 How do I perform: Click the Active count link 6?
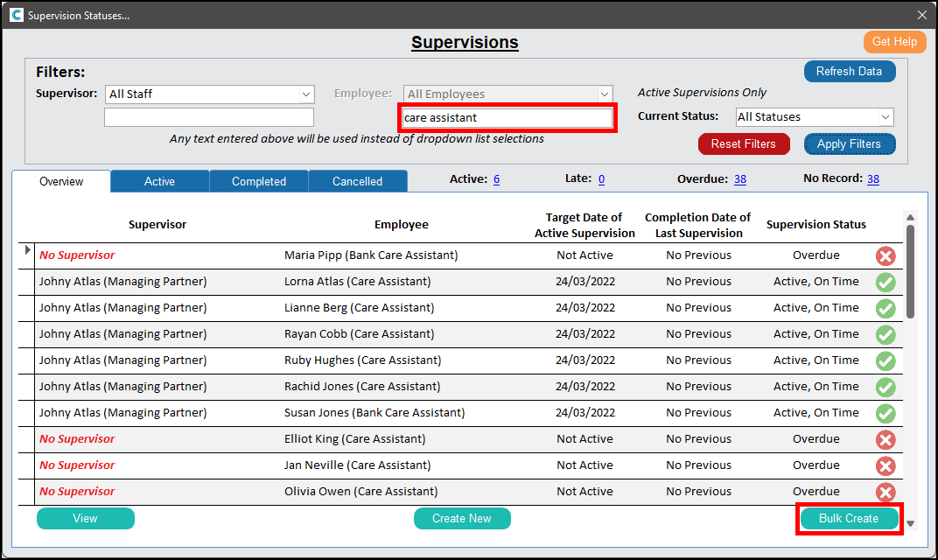point(496,178)
